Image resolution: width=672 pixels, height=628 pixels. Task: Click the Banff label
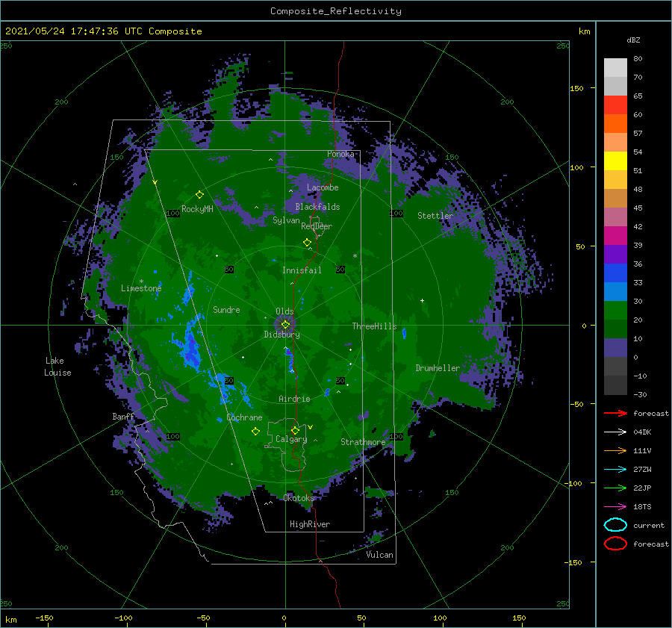coord(123,417)
